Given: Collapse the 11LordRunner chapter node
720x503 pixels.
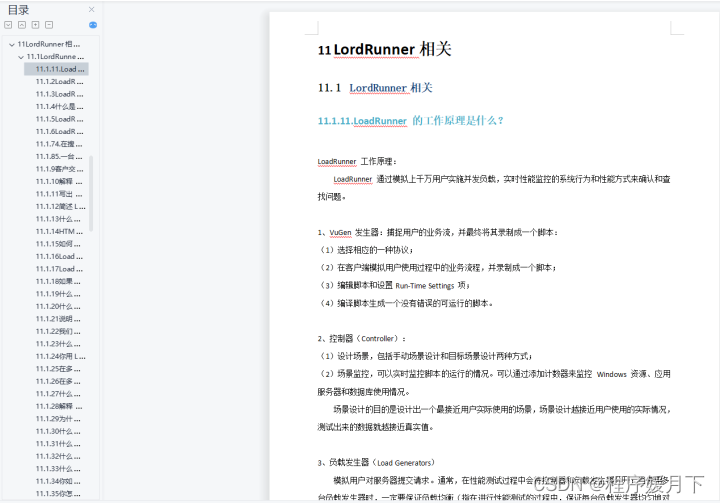Looking at the screenshot, I should tap(11, 45).
